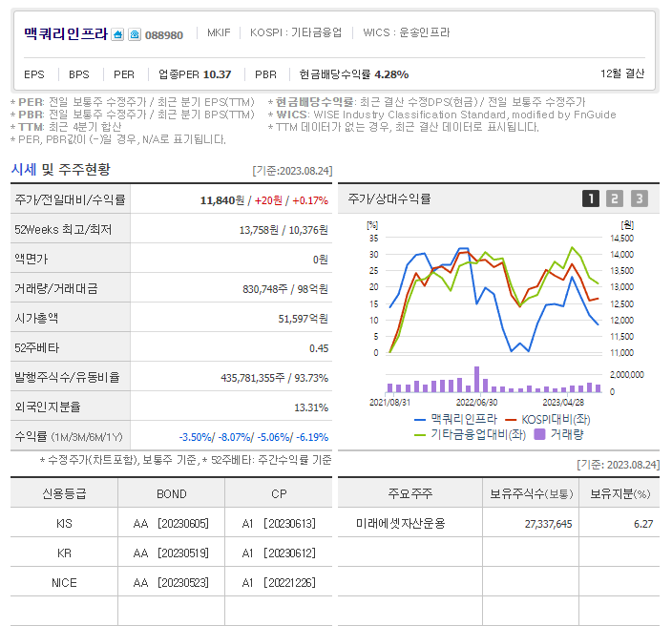Click the tallest purple volume bar

point(476,379)
